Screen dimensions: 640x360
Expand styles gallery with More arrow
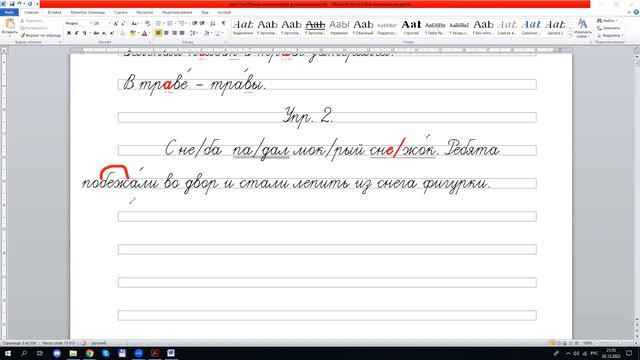(x=570, y=36)
